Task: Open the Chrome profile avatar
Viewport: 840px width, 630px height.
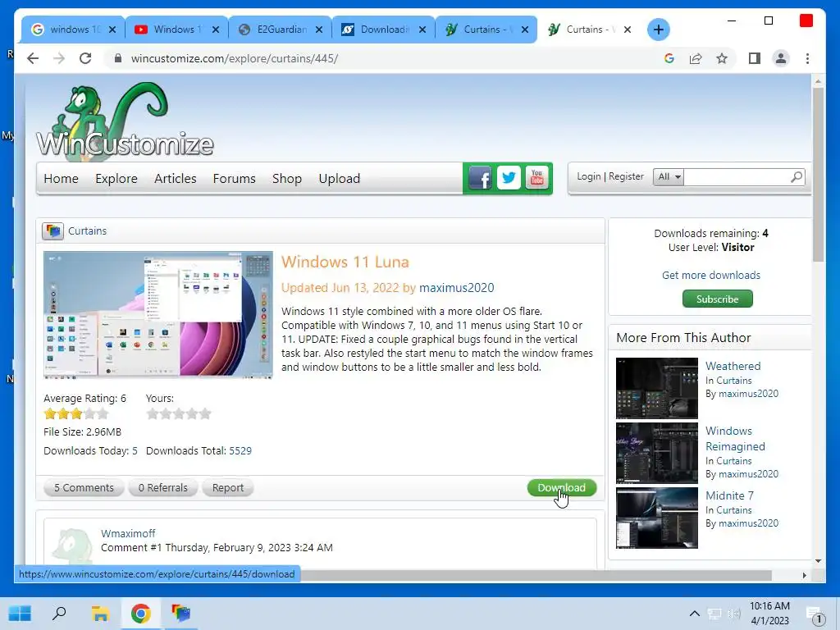Action: coord(781,58)
